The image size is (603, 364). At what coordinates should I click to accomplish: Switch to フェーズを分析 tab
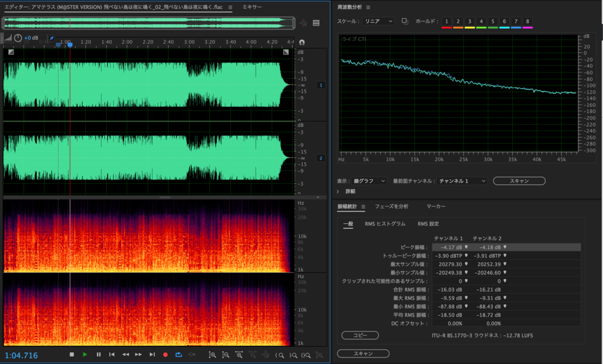pyautogui.click(x=392, y=206)
